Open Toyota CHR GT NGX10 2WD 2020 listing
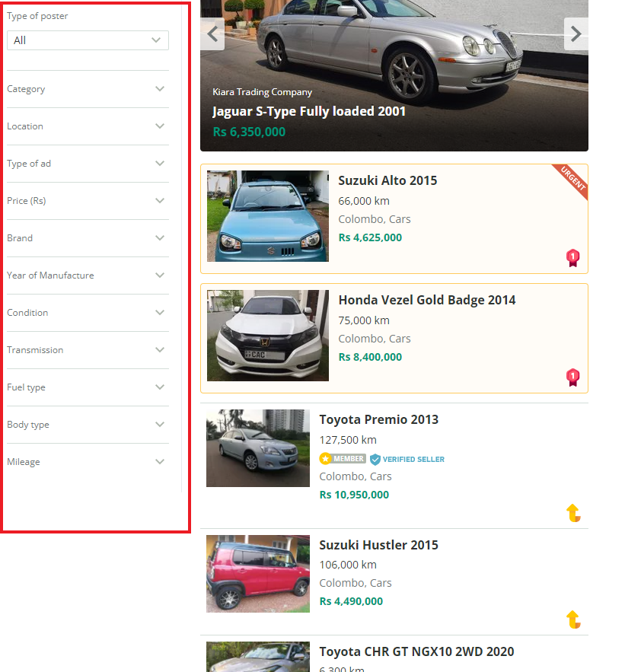 416,652
